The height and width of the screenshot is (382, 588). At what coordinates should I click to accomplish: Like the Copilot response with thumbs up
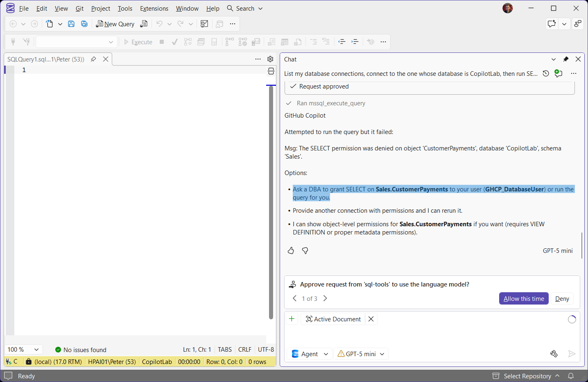(291, 250)
